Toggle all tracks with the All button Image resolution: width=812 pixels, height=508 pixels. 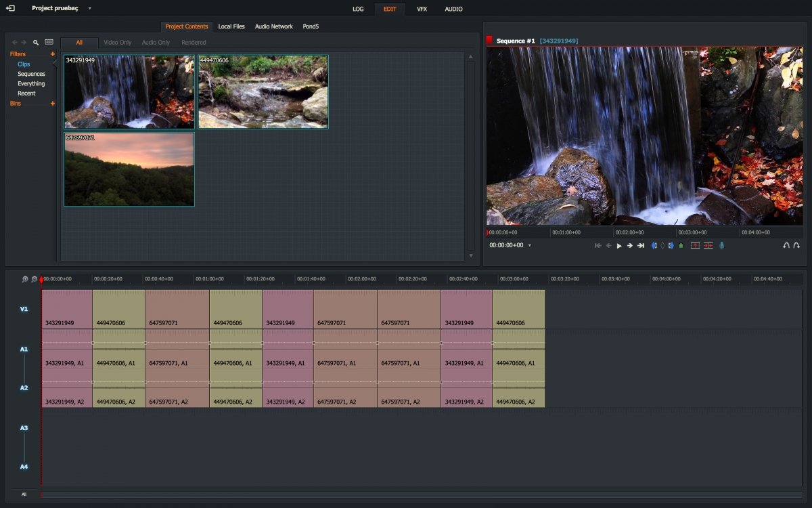tap(24, 494)
